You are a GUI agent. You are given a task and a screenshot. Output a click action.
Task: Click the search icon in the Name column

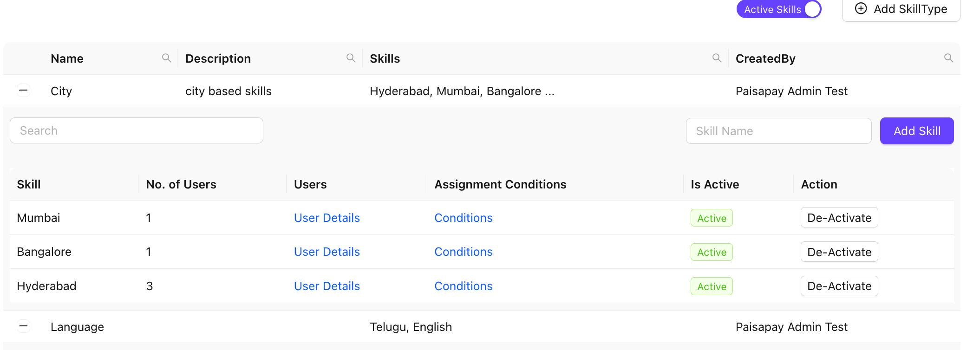click(167, 58)
